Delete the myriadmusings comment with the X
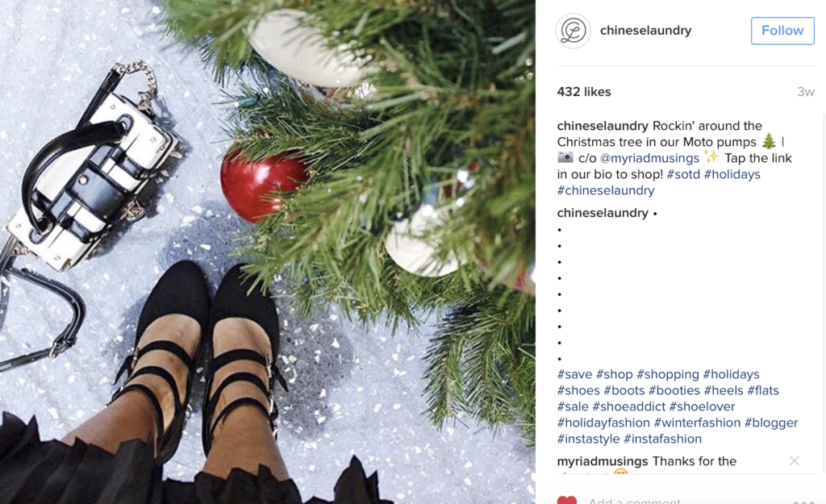 [x=795, y=461]
